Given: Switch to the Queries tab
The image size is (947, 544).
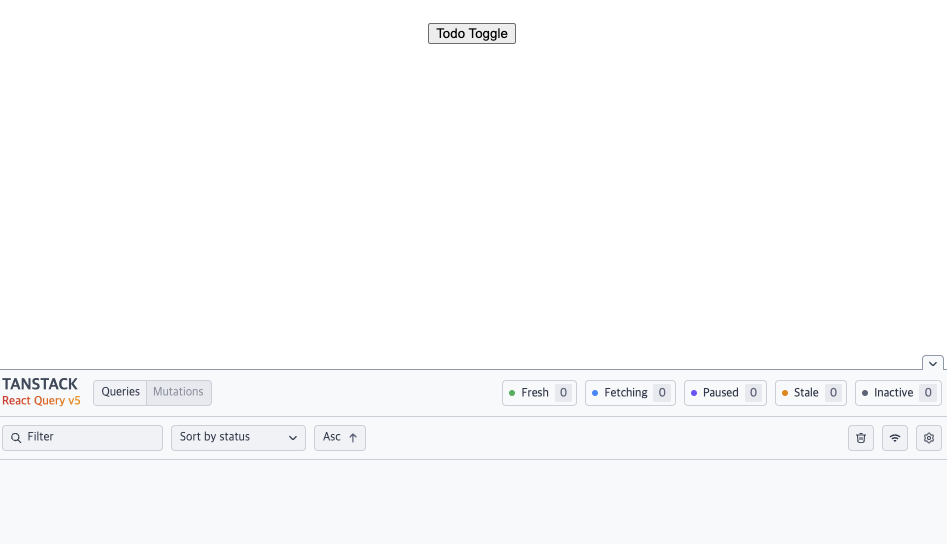Looking at the screenshot, I should tap(120, 392).
